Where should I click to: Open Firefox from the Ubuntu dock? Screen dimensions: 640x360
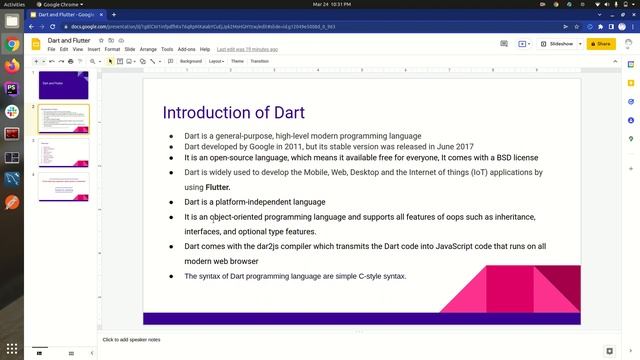point(12,66)
